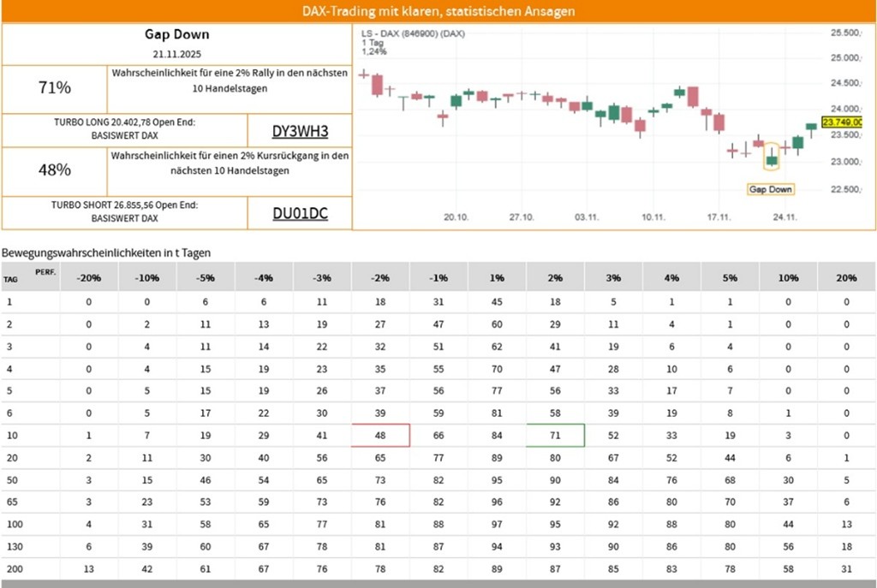Click the TAG PERF. table corner header

point(28,276)
